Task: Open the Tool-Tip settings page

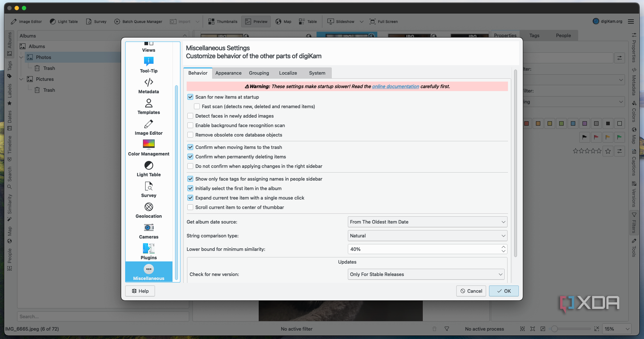Action: pyautogui.click(x=149, y=65)
